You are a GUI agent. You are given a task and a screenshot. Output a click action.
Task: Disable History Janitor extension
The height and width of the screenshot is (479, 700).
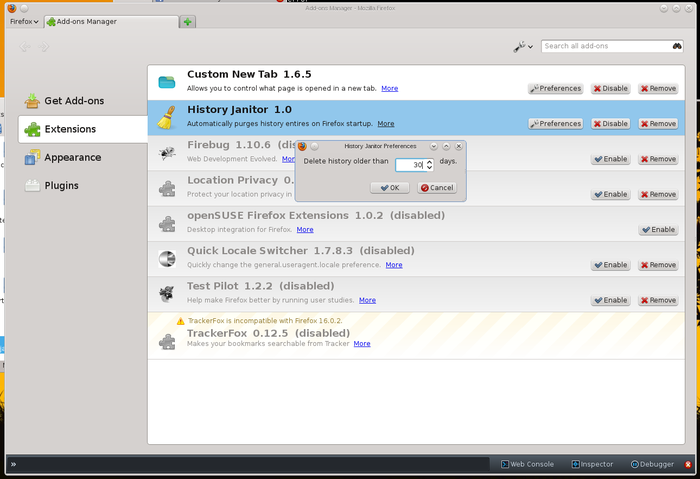pos(610,124)
